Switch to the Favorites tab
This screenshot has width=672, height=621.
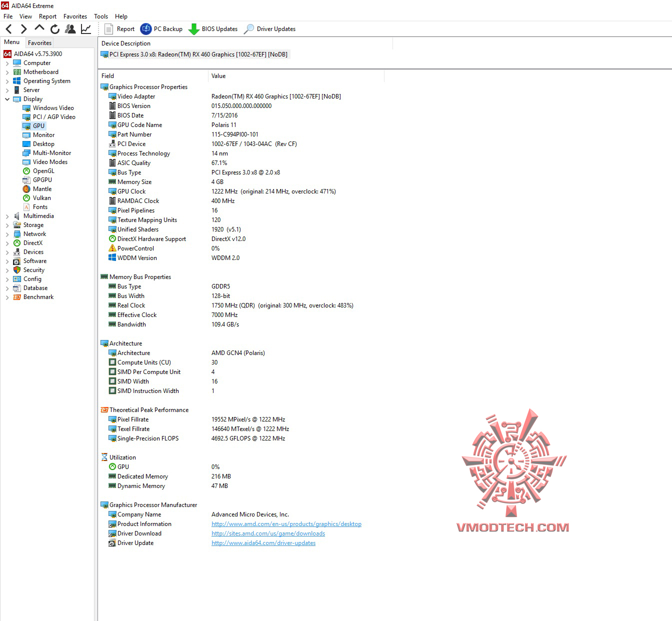pyautogui.click(x=40, y=43)
